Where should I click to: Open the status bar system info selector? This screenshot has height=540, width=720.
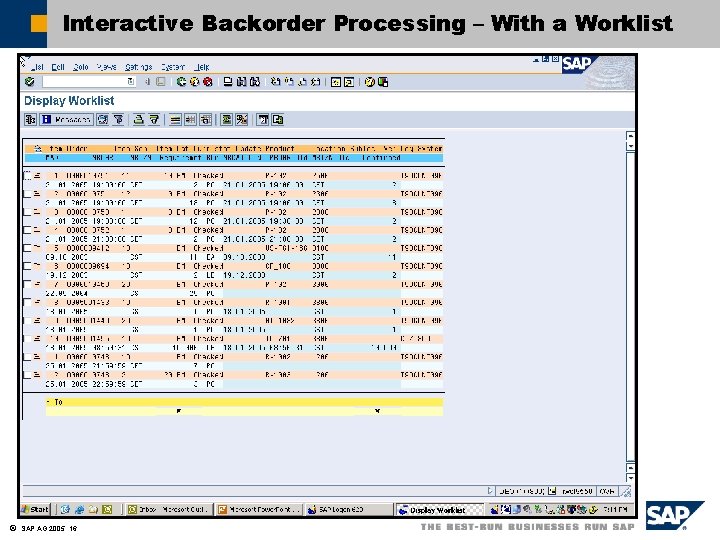click(x=552, y=491)
